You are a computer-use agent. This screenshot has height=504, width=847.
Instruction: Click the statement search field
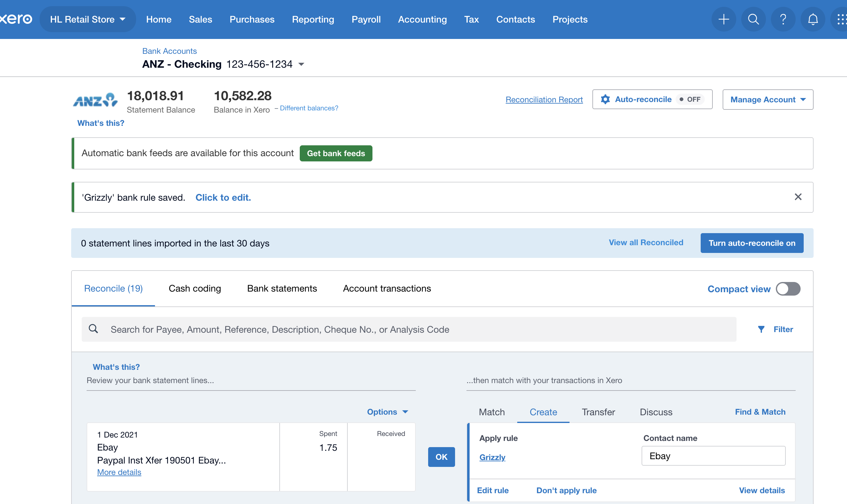point(409,329)
